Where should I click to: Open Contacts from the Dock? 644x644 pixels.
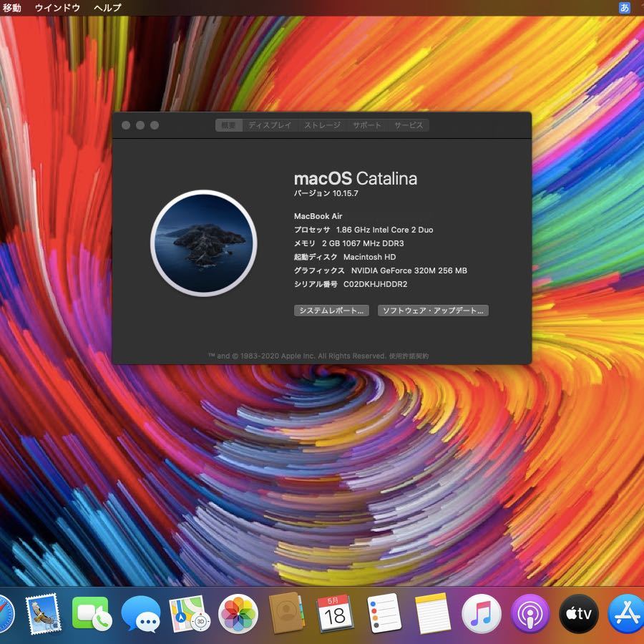286,614
